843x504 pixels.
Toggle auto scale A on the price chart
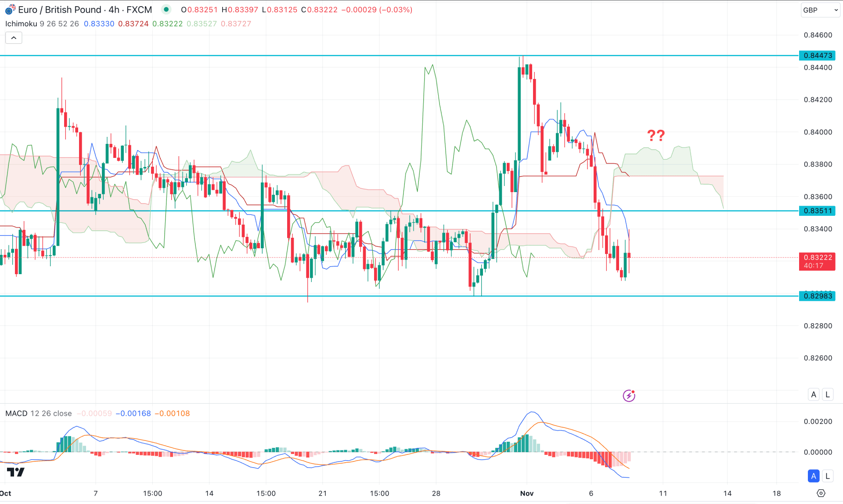[814, 394]
